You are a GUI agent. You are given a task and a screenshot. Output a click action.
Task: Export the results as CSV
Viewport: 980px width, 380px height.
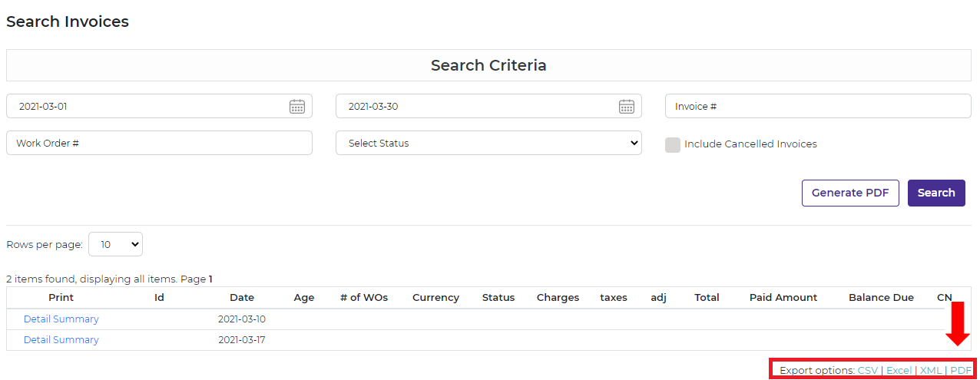(x=867, y=371)
